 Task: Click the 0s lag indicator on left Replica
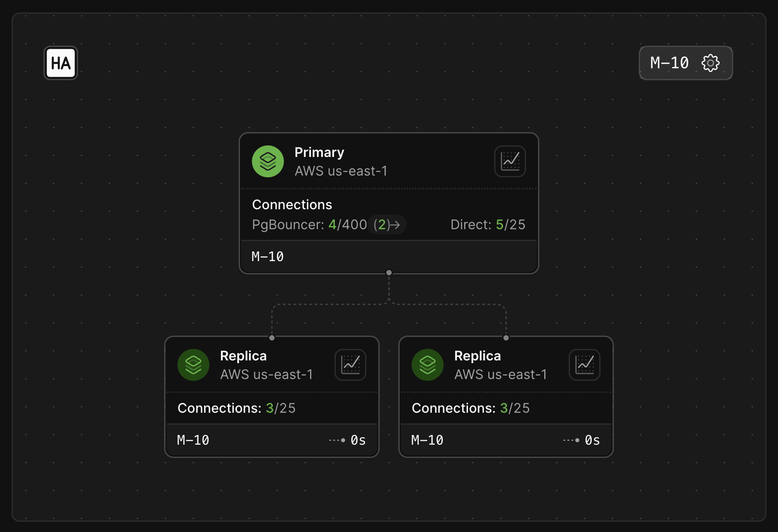pos(358,439)
